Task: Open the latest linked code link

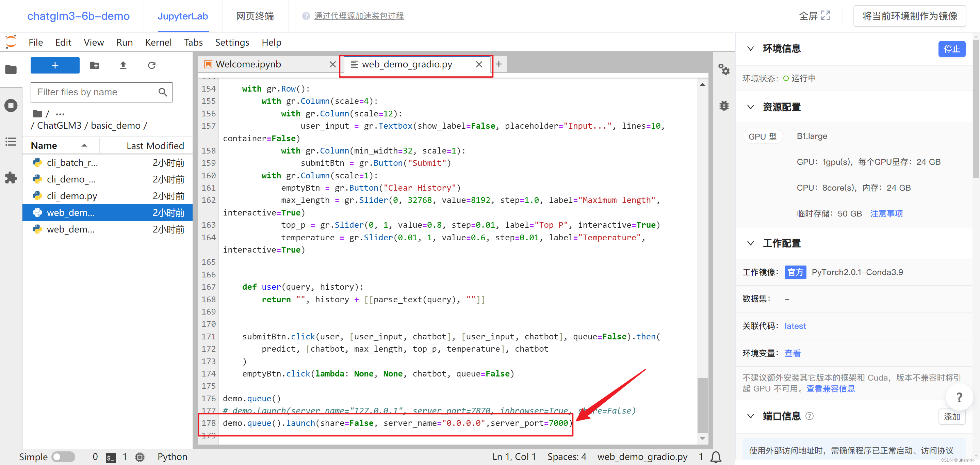Action: (x=795, y=326)
